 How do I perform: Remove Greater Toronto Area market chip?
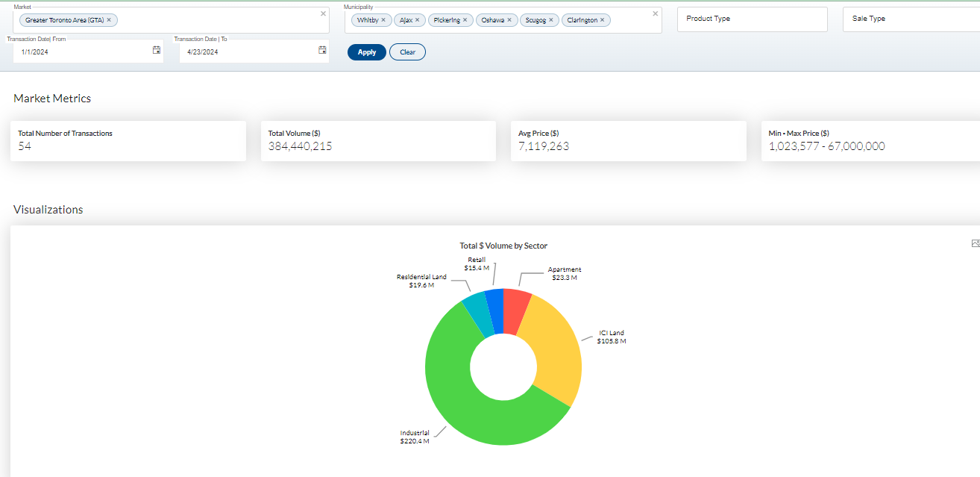click(109, 20)
